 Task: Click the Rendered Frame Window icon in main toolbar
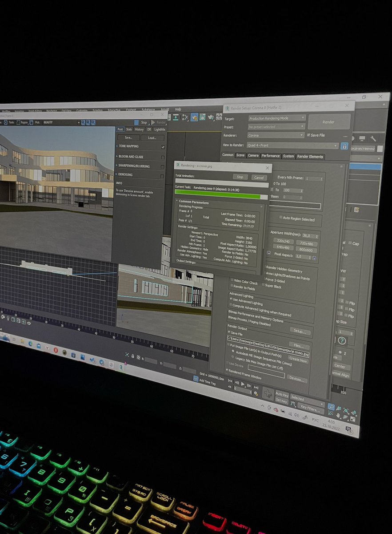point(203,117)
